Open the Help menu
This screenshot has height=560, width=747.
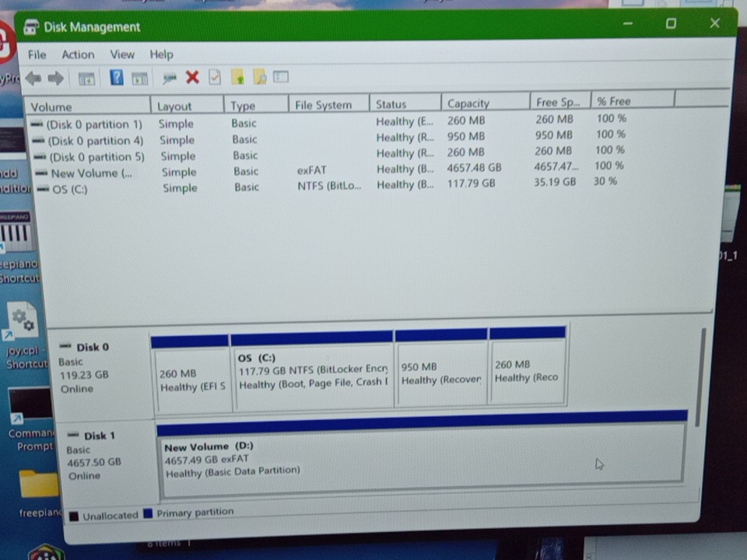point(162,54)
